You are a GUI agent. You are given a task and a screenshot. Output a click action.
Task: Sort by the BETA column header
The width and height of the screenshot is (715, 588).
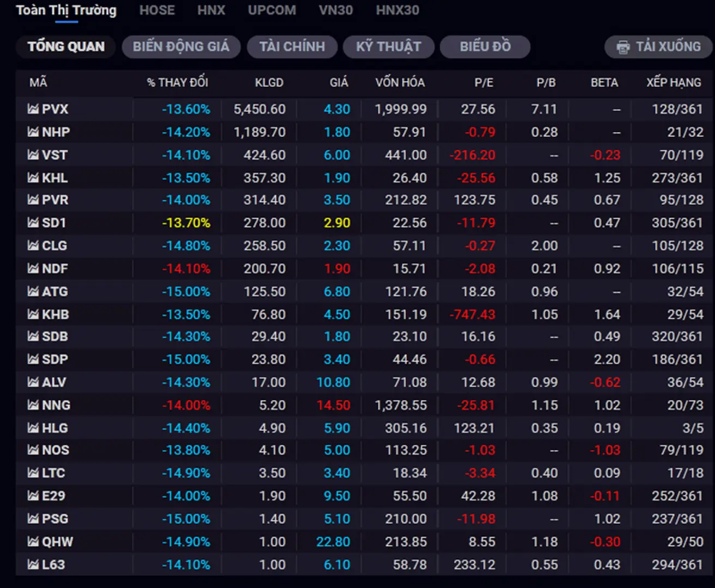click(x=604, y=83)
